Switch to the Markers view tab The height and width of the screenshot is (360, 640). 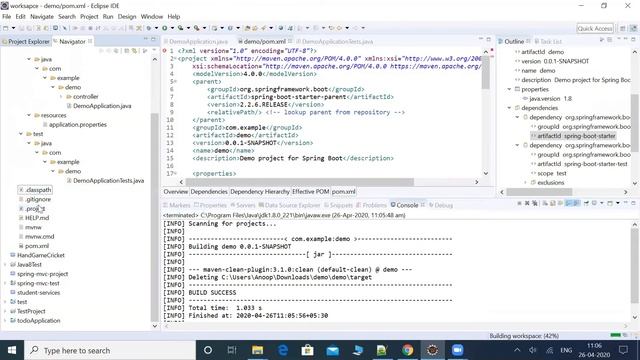click(x=176, y=205)
